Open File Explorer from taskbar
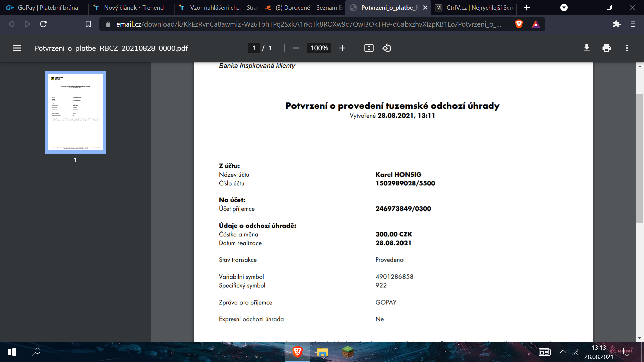Screen dimensions: 644x362 tap(322, 352)
